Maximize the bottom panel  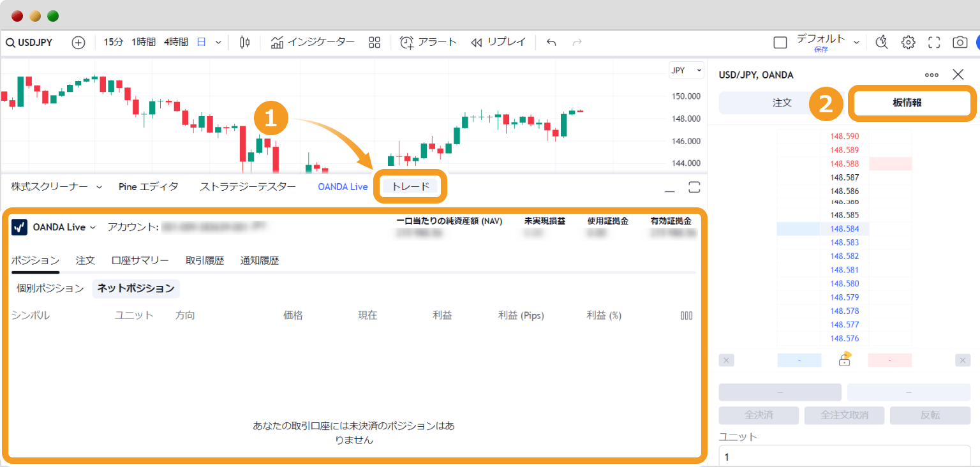[x=694, y=187]
